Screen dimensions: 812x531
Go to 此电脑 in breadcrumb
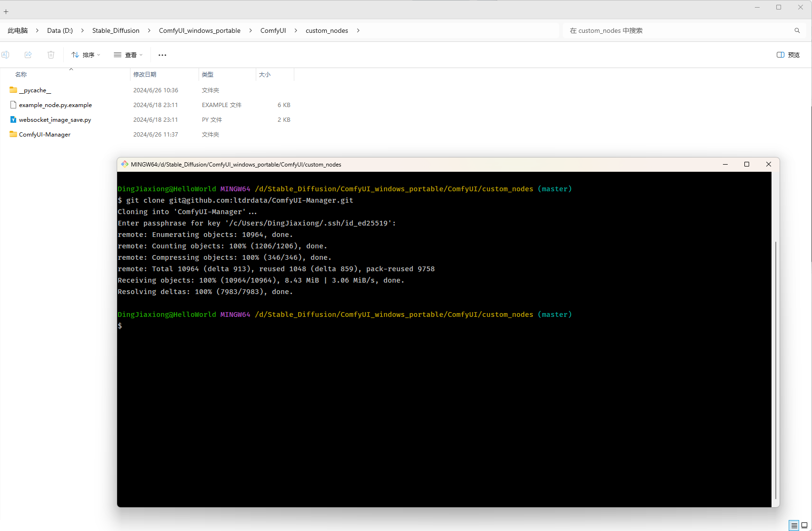pos(18,30)
